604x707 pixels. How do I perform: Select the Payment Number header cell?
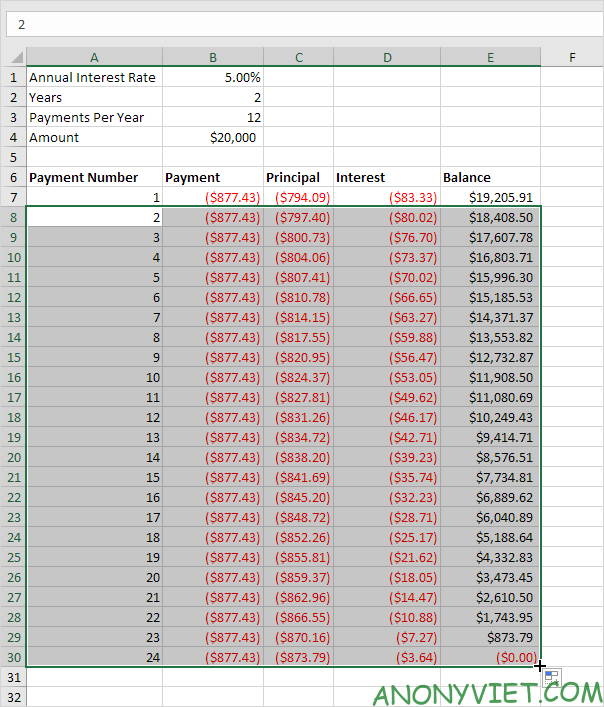click(x=94, y=178)
